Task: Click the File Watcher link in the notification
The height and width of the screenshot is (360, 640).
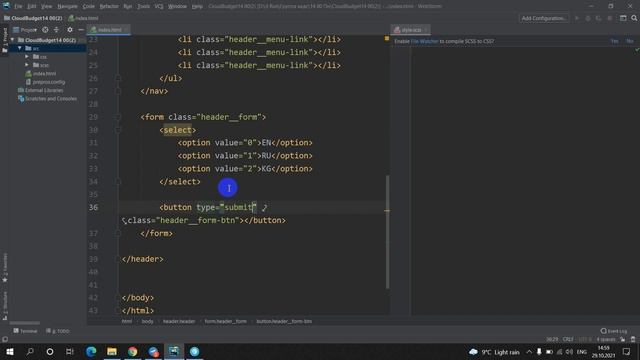Action: pos(424,41)
